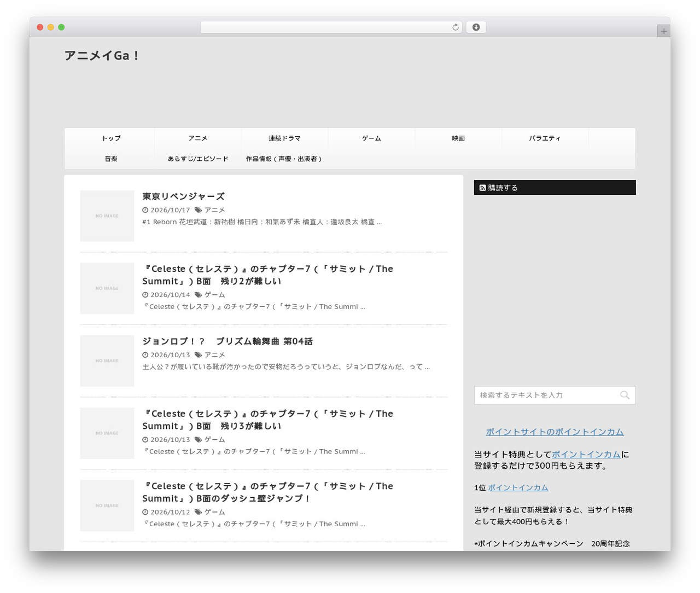Click the ゲーム category tag on 2026/10/12 post
Image resolution: width=700 pixels, height=593 pixels.
pyautogui.click(x=214, y=512)
